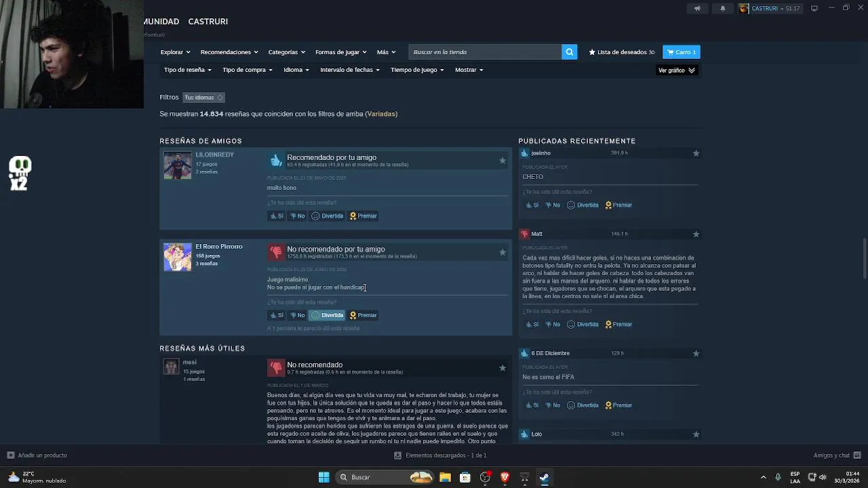
Task: Premiar Matt's review
Action: coord(618,325)
